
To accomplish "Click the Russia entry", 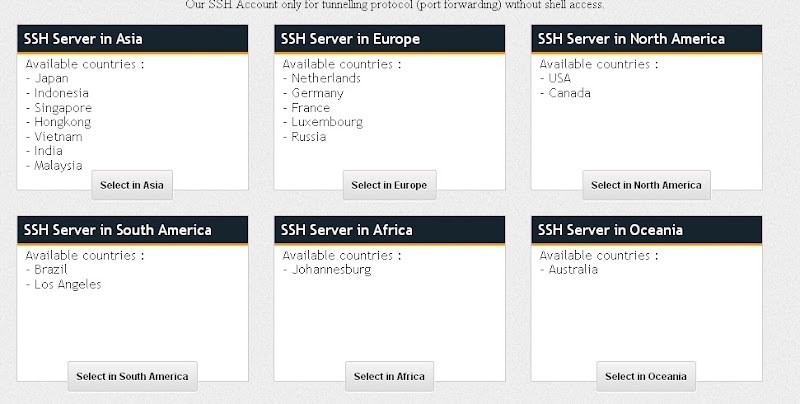I will 309,137.
